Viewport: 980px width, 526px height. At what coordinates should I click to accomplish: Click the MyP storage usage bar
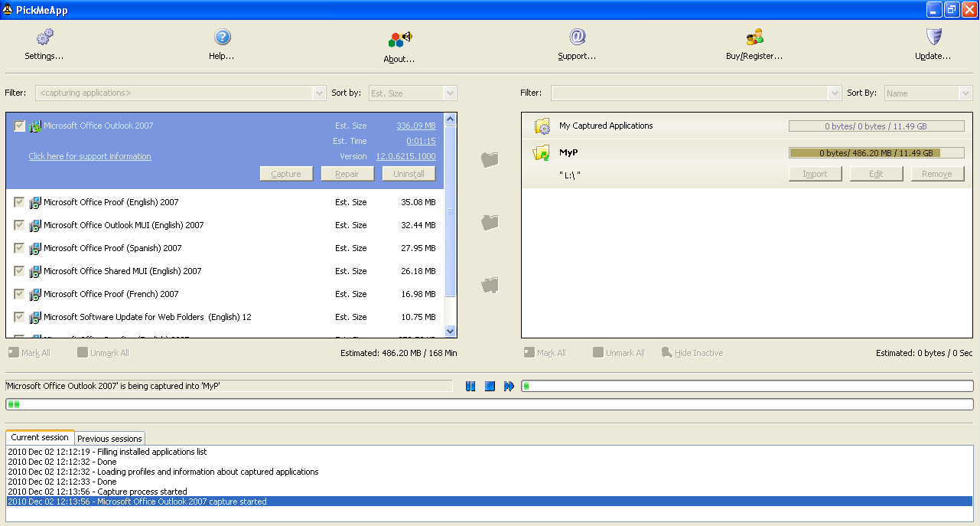(876, 153)
